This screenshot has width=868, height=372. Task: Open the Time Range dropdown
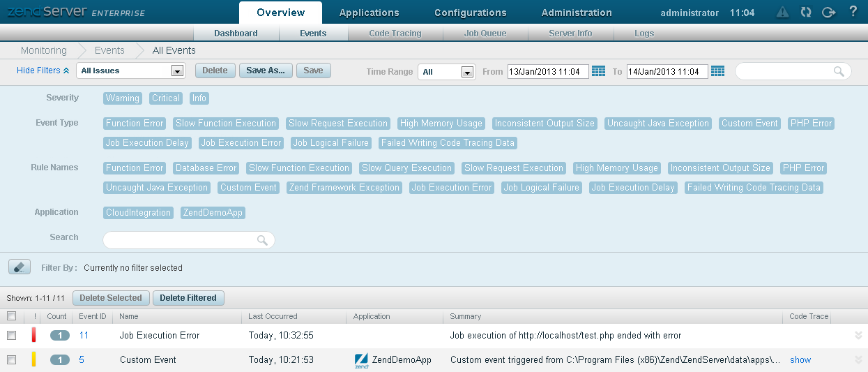(467, 72)
